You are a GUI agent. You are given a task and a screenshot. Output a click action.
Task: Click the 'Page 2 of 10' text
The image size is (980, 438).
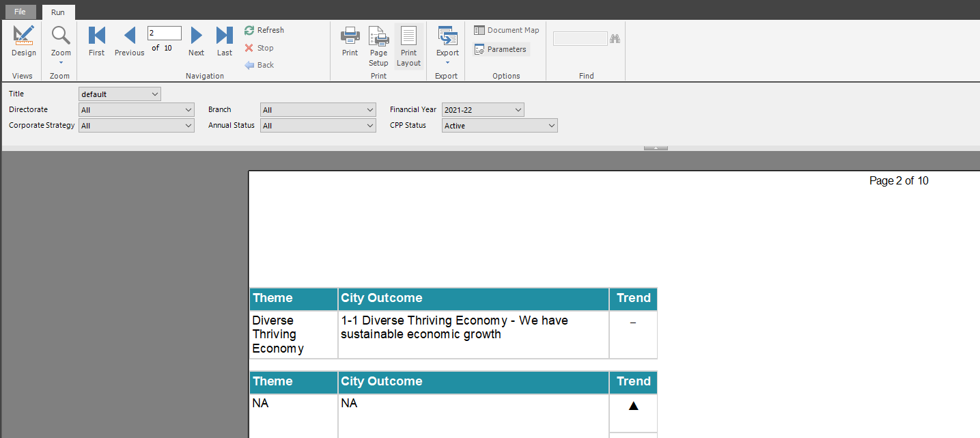[899, 181]
